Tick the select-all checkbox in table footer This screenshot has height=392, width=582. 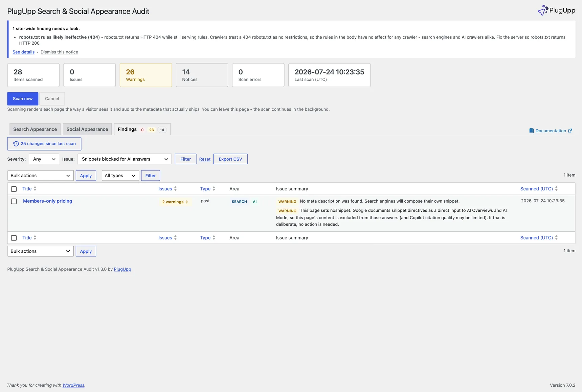14,238
